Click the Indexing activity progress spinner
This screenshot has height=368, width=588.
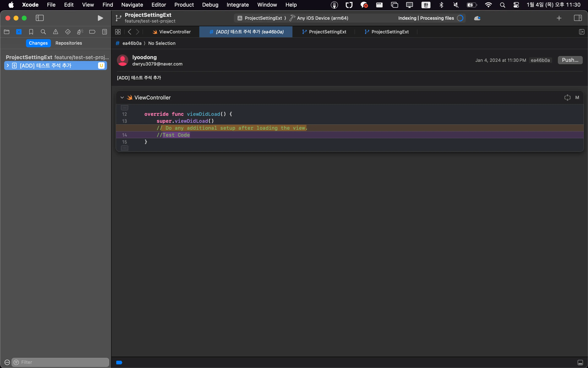tap(460, 18)
